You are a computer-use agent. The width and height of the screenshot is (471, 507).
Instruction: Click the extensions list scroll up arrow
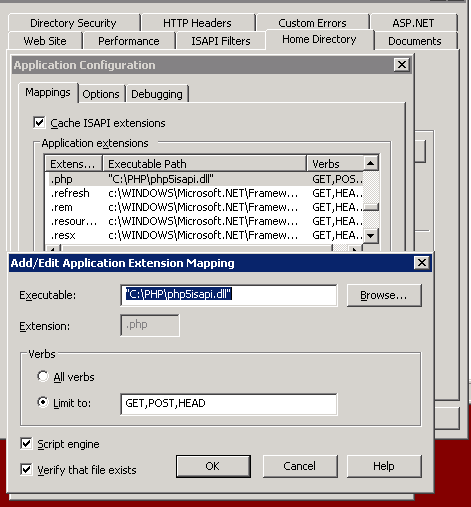[371, 164]
